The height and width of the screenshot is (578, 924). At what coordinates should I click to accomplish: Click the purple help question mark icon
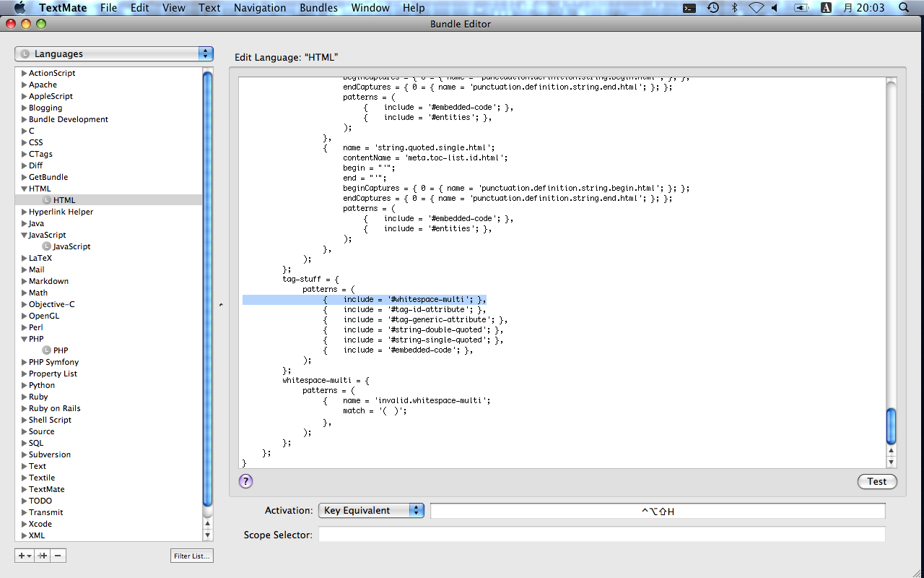click(245, 481)
